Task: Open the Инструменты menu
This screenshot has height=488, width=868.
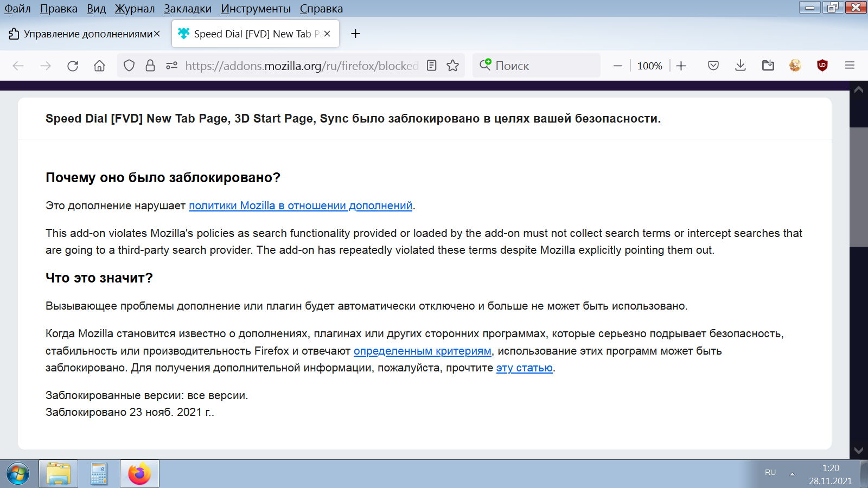Action: pos(256,9)
